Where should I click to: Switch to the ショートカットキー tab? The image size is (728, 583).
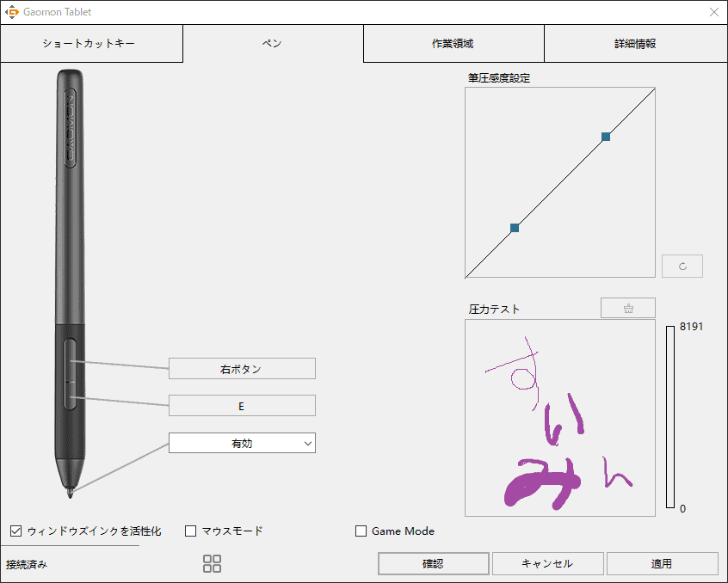pyautogui.click(x=91, y=44)
